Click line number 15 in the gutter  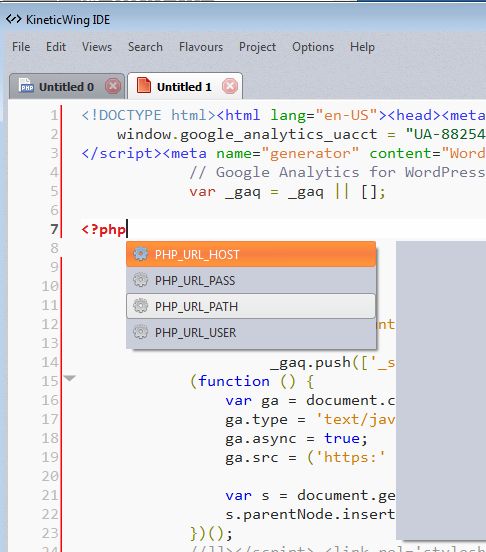pyautogui.click(x=50, y=381)
